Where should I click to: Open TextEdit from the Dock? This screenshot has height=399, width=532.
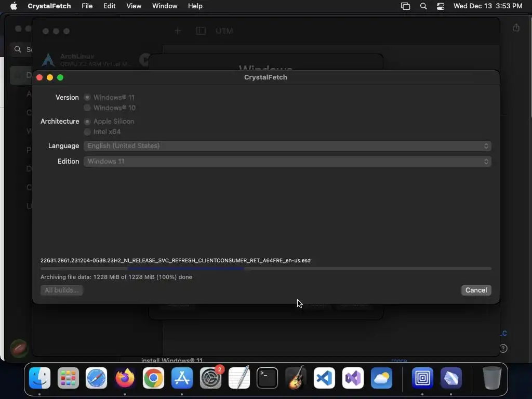pyautogui.click(x=239, y=378)
